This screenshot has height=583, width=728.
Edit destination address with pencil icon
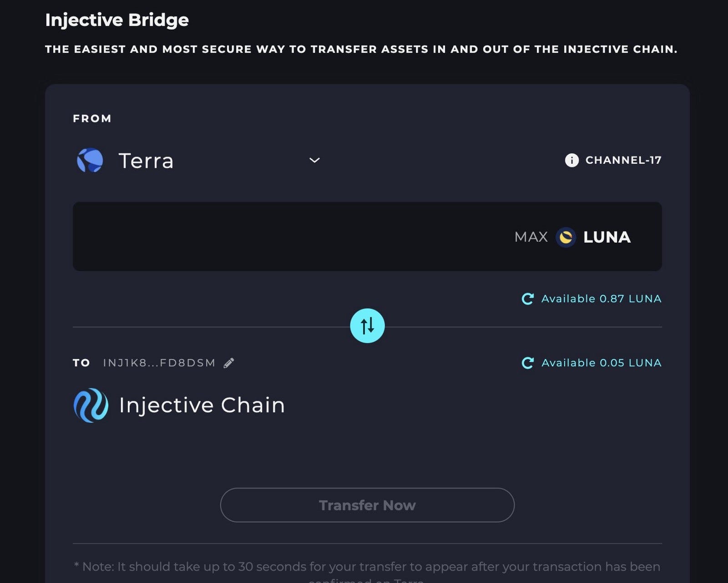[x=229, y=363]
